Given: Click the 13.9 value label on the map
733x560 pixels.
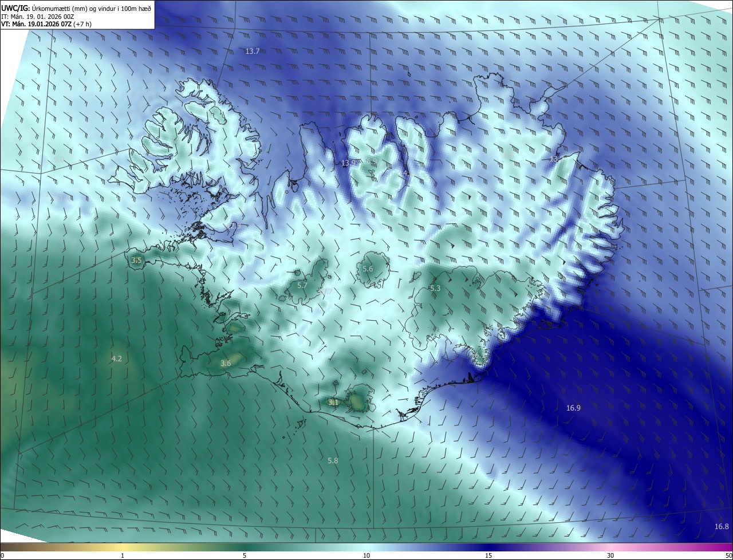Looking at the screenshot, I should (x=348, y=163).
